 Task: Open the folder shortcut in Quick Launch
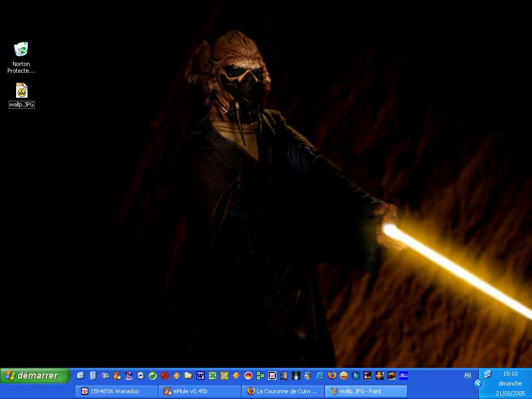tap(188, 376)
